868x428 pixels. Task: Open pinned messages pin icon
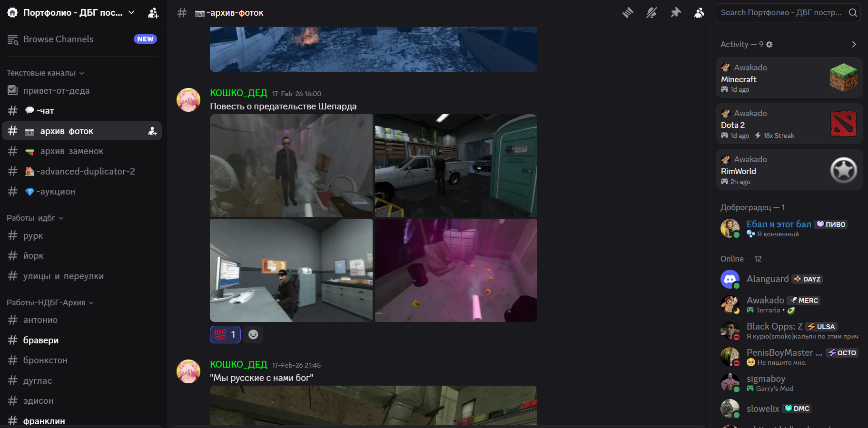tap(675, 13)
